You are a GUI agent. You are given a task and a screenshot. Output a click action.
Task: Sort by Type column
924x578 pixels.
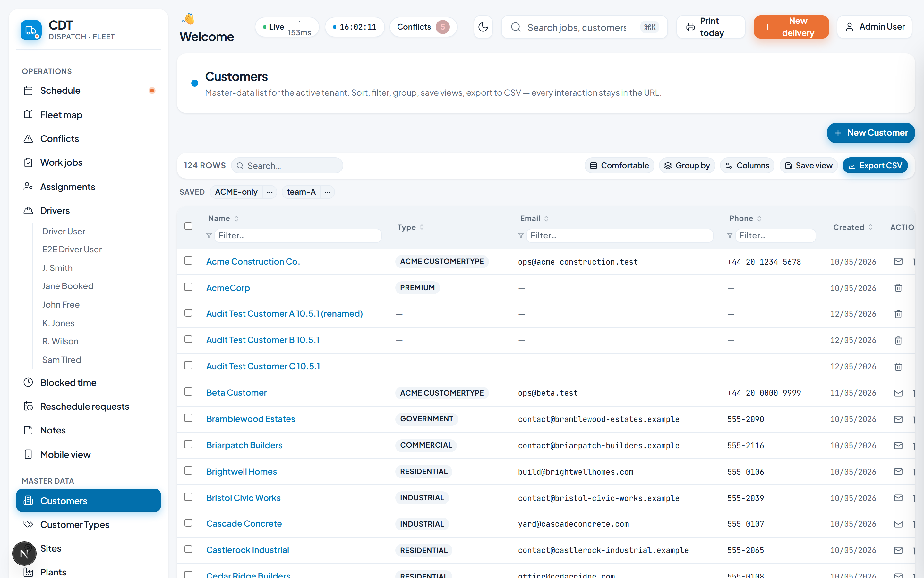coord(411,227)
